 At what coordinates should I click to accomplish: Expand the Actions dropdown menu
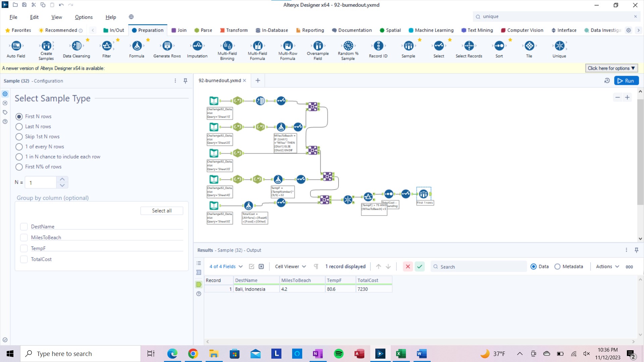tap(607, 266)
